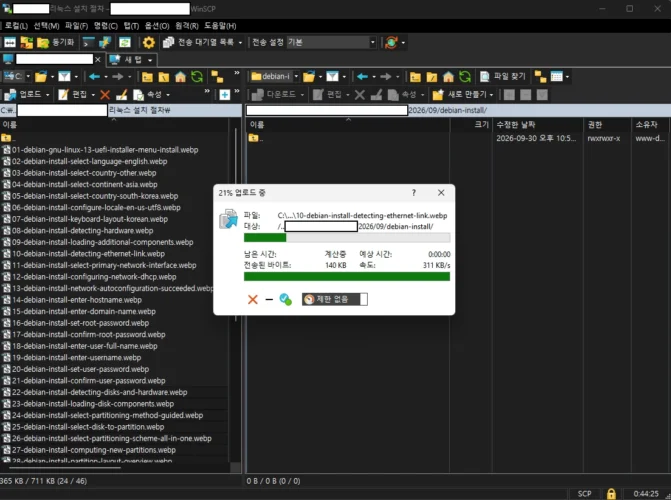
Task: Open the globe icon's dropdown arrow
Action: coord(403,43)
